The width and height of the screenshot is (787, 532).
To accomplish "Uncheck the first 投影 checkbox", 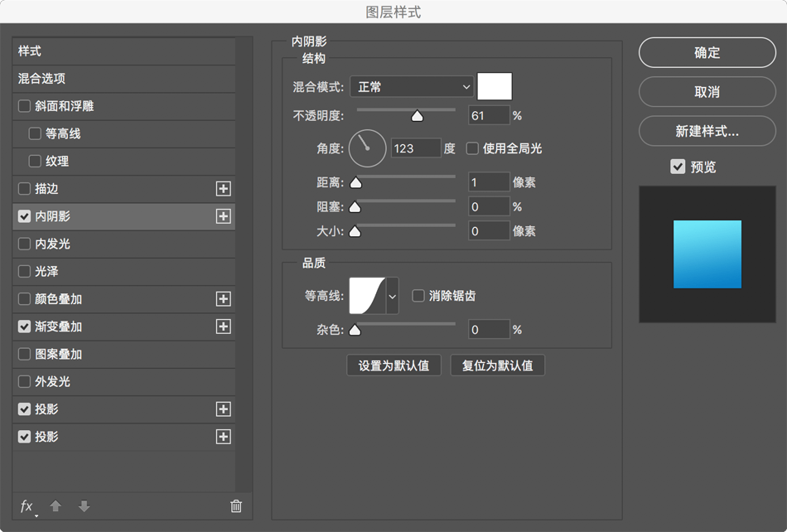I will click(24, 409).
